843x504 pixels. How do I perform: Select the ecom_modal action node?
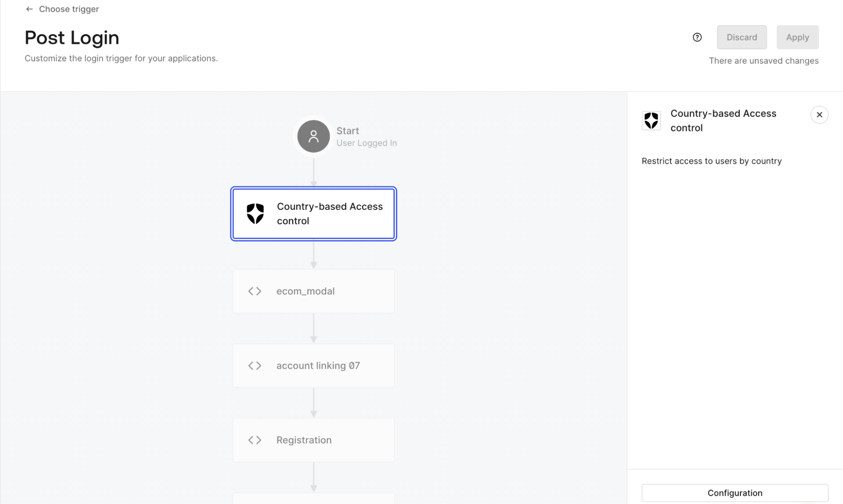point(313,291)
